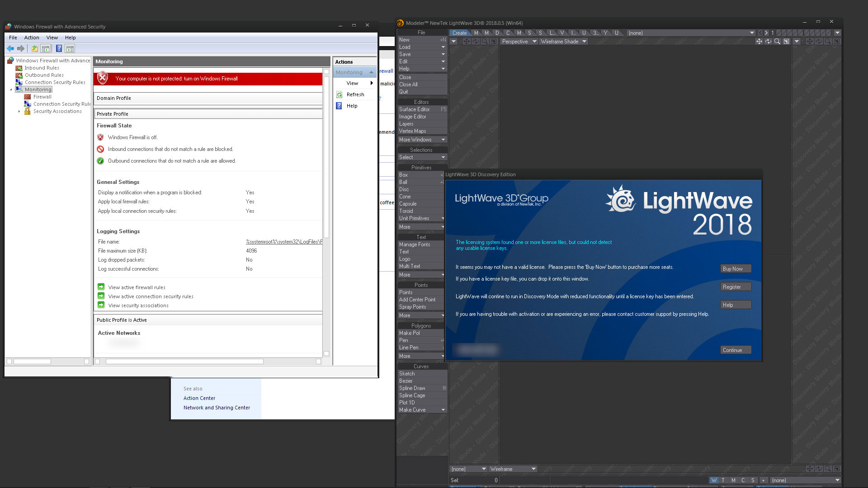Screen dimensions: 868x488
Task: Select Outbound Rules in console tree
Action: (x=44, y=75)
